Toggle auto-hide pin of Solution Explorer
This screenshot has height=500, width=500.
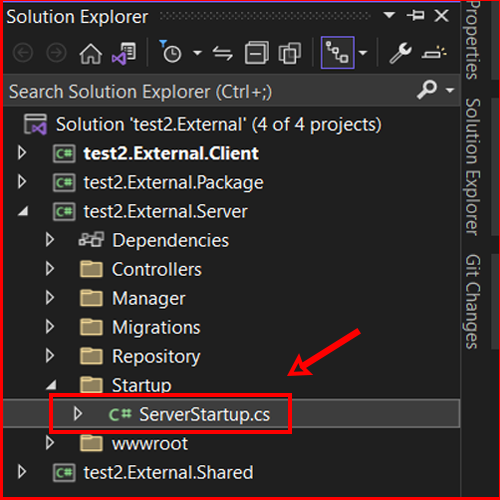tap(415, 15)
